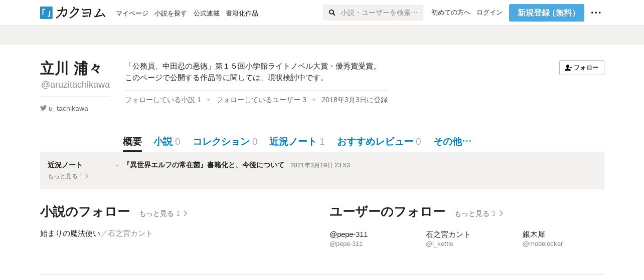Click the 新規登録 (無料) button
644x280 pixels.
(546, 13)
